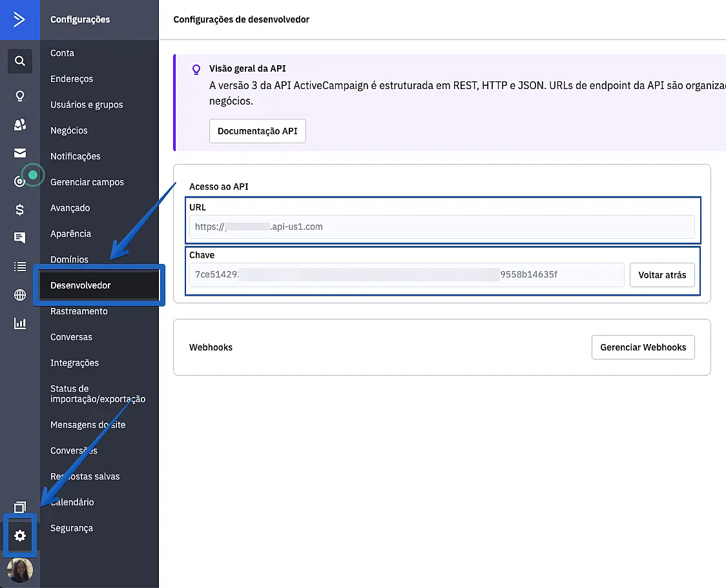
Task: Click the lightbulb icon in the left sidebar
Action: [20, 96]
